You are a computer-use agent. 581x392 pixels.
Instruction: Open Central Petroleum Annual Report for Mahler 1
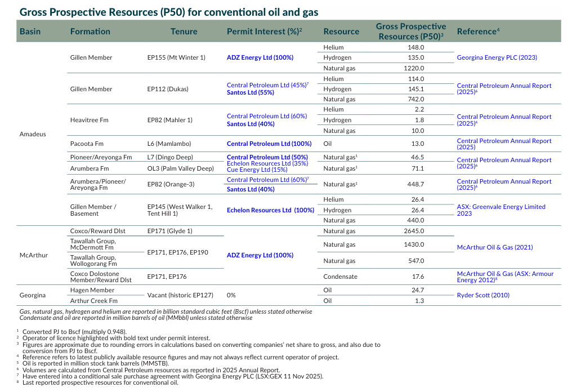pos(504,120)
